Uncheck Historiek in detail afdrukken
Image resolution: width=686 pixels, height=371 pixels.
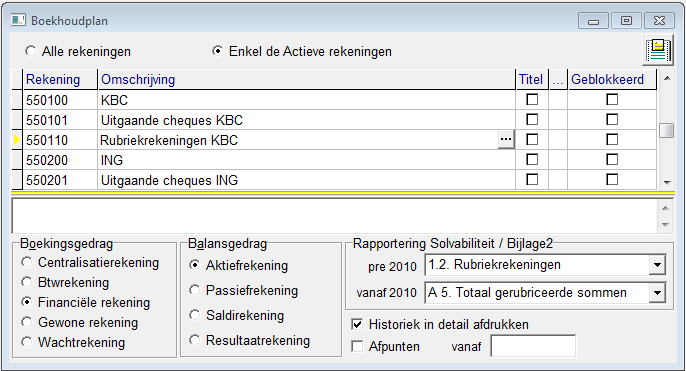tap(357, 324)
